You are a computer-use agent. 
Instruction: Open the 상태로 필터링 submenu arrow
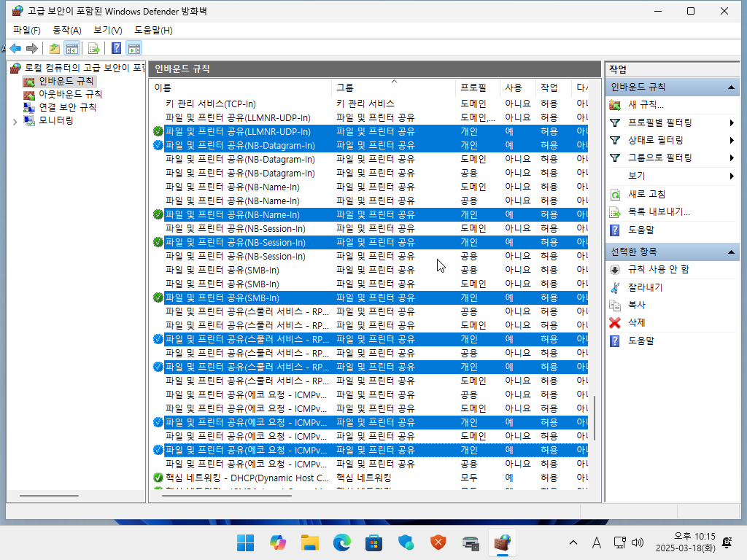point(731,141)
